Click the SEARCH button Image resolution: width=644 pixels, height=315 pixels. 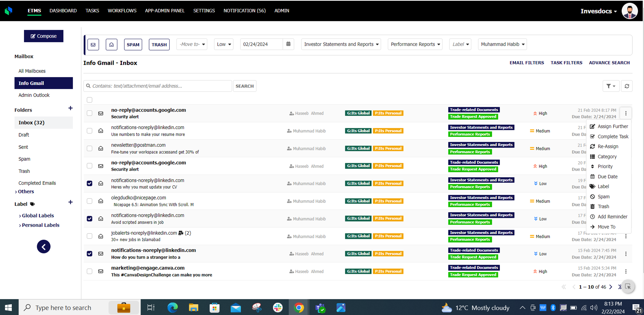coord(245,86)
